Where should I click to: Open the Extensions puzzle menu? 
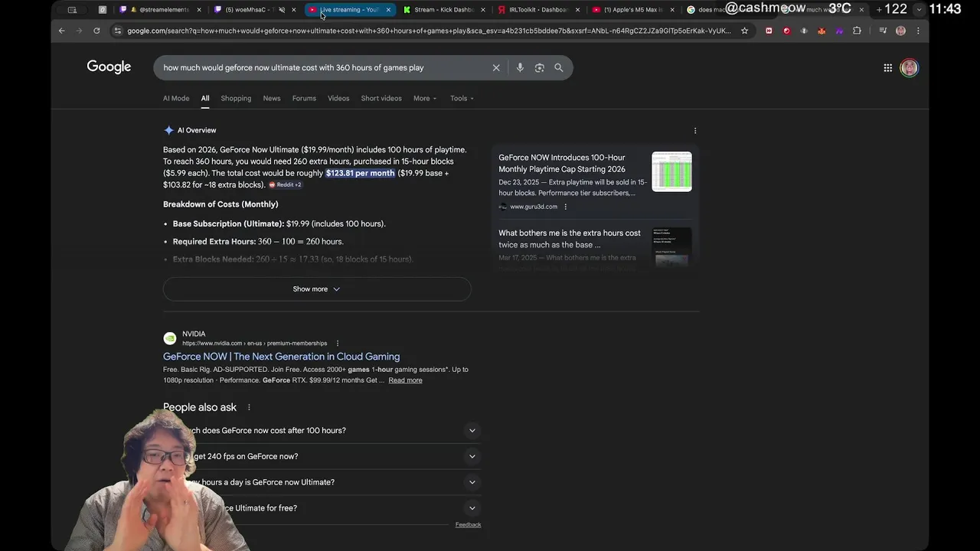[857, 31]
